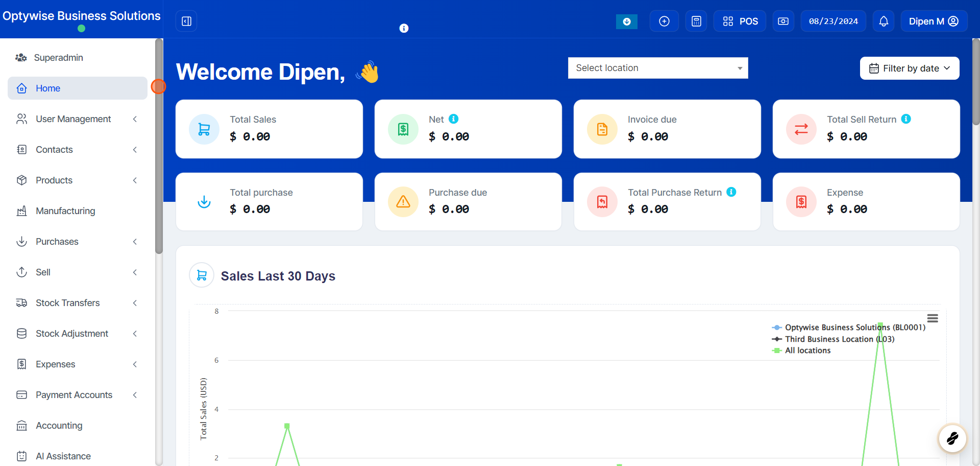Expand Stock Adjustment submenu chevron

135,334
